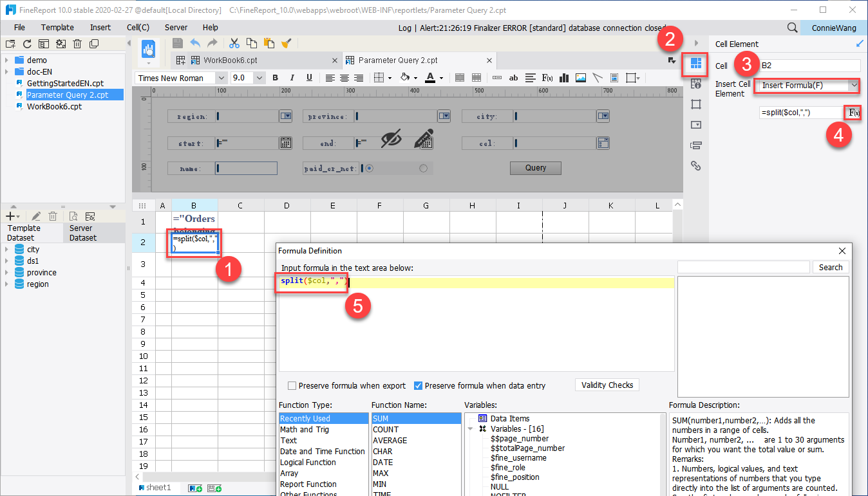Select the Insert Image toolbar icon

580,77
